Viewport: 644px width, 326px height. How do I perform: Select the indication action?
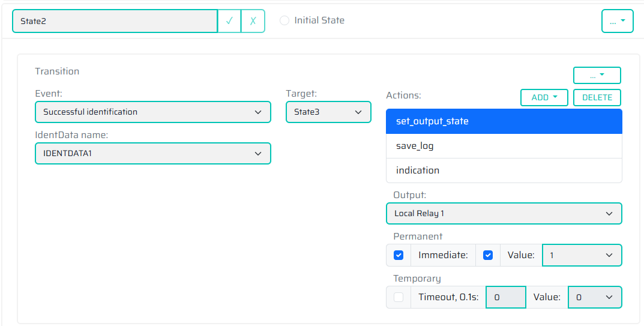point(504,170)
